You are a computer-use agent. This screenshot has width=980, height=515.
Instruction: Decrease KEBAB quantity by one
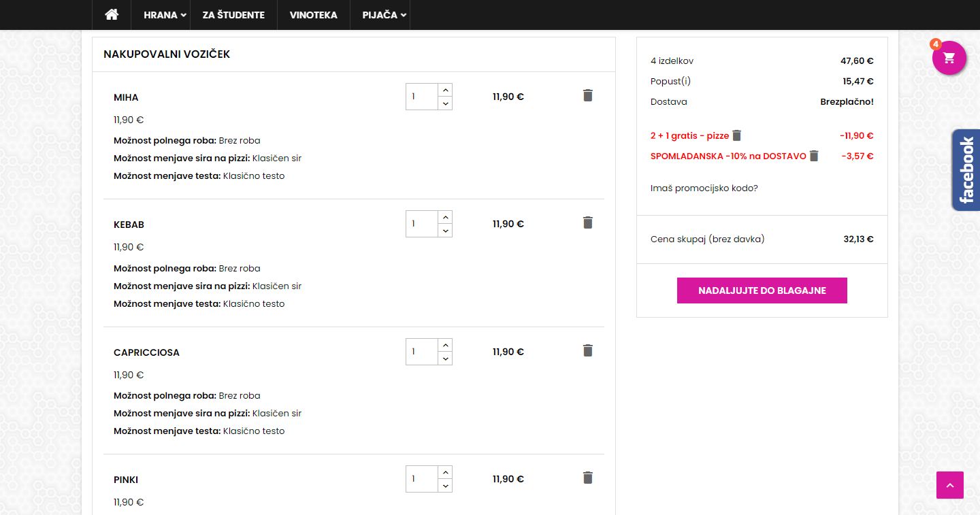pos(445,231)
